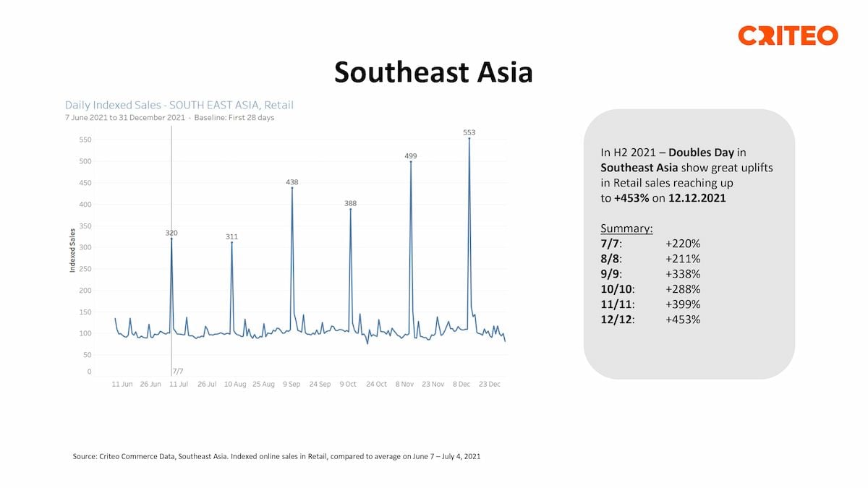Click the 8 Nov x-axis label
The height and width of the screenshot is (488, 868).
click(x=404, y=385)
